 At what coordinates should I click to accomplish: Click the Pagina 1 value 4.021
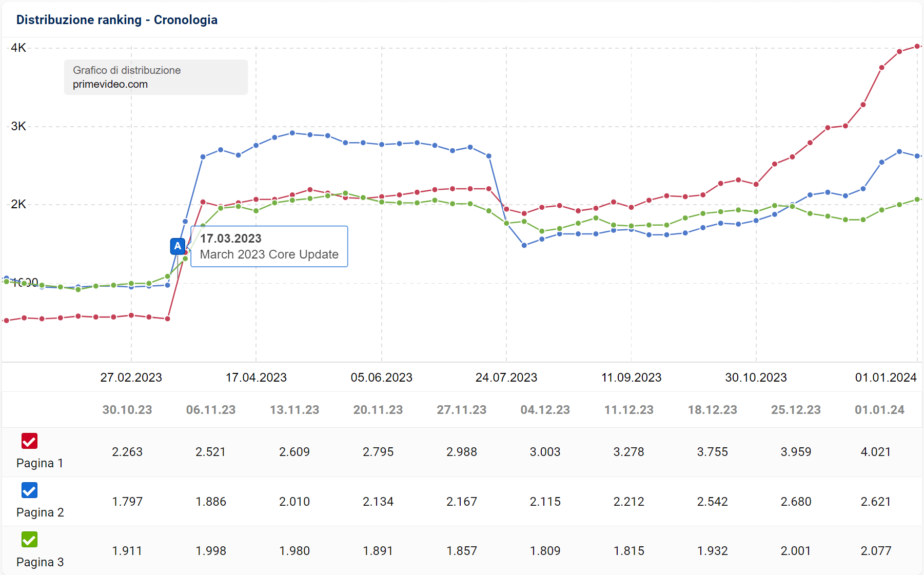(876, 452)
